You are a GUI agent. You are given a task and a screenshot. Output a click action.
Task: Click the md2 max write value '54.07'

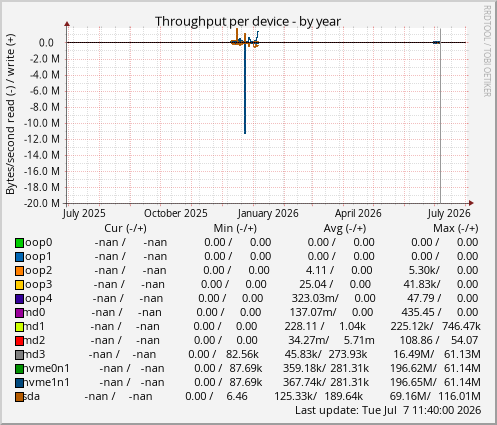click(x=464, y=340)
